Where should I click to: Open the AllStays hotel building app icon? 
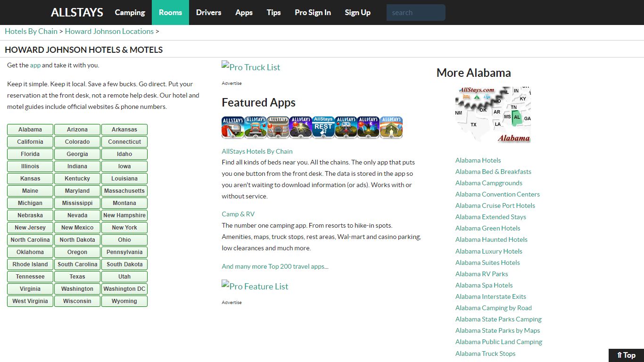[278, 127]
